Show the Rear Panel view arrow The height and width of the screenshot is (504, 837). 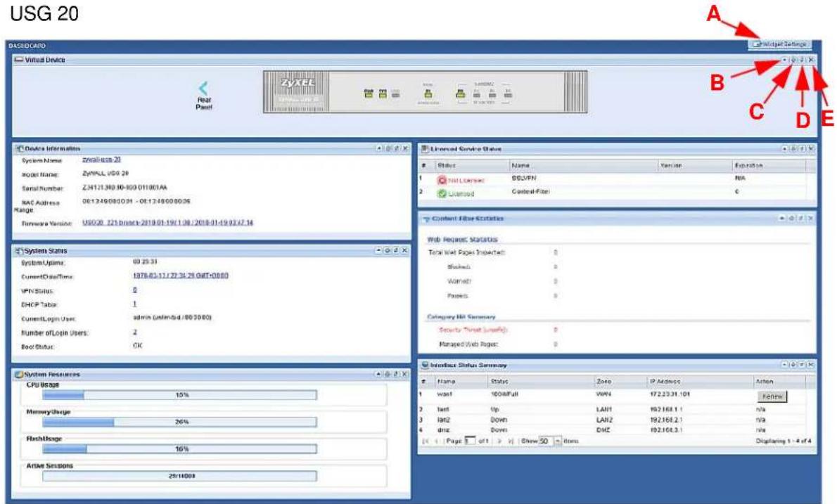pos(203,89)
